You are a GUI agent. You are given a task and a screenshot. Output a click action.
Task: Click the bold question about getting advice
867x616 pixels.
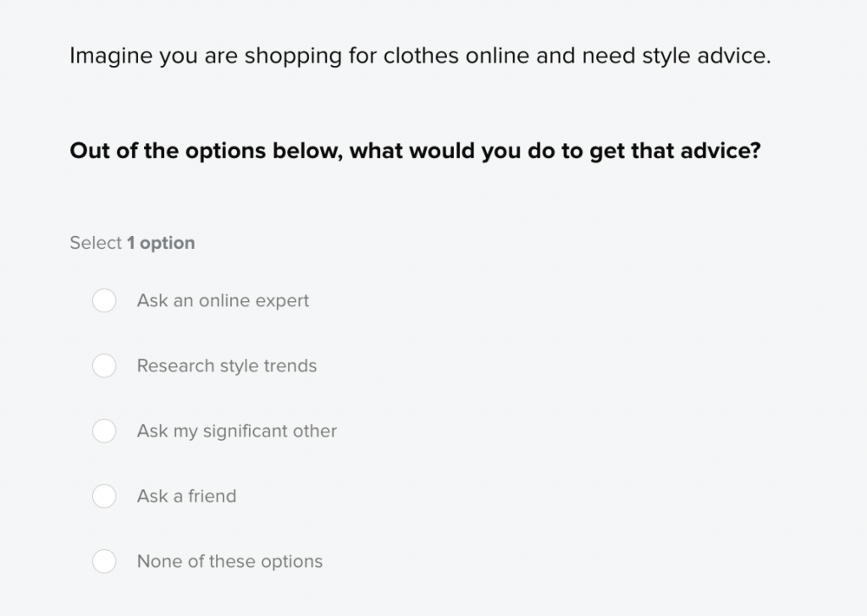coord(415,151)
